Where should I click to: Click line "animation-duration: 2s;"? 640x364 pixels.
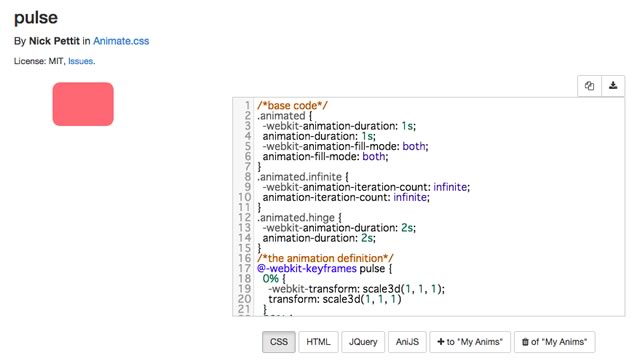click(319, 238)
